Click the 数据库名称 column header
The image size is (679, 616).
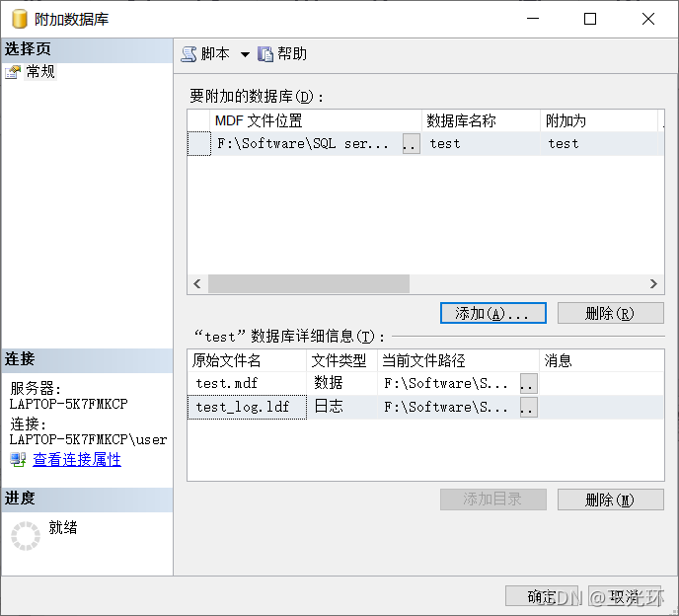[x=481, y=120]
